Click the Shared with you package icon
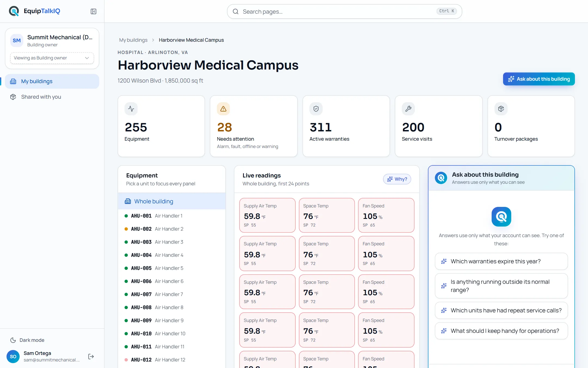Viewport: 588px width, 368px height. point(13,97)
